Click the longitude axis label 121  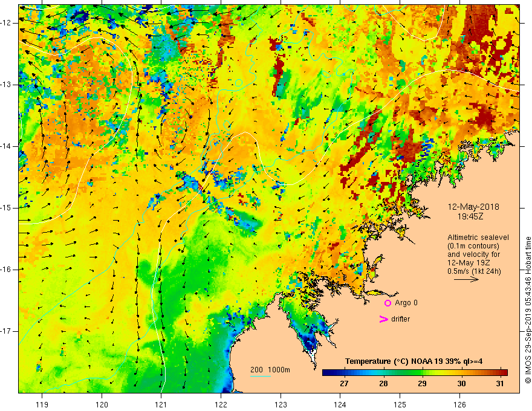point(161,404)
